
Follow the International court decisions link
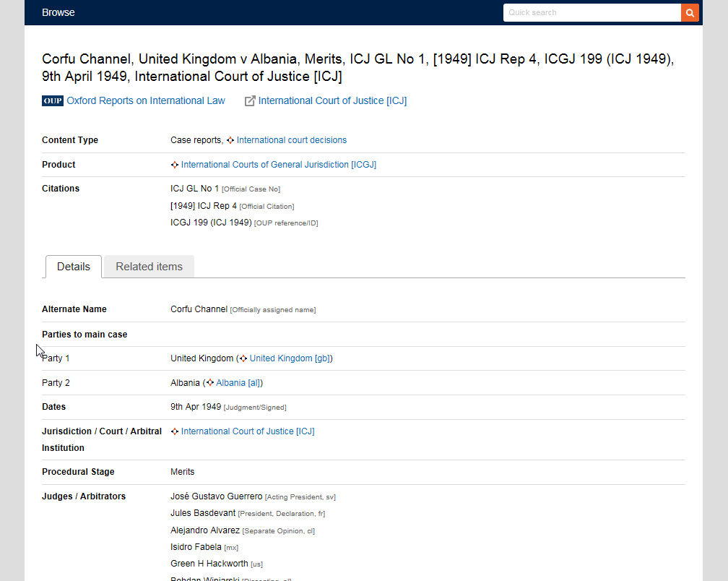(x=292, y=140)
